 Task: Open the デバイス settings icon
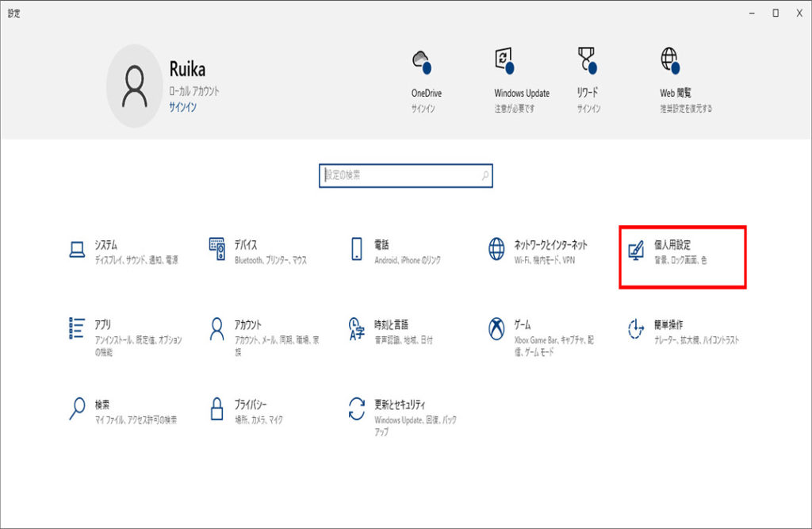tap(217, 250)
